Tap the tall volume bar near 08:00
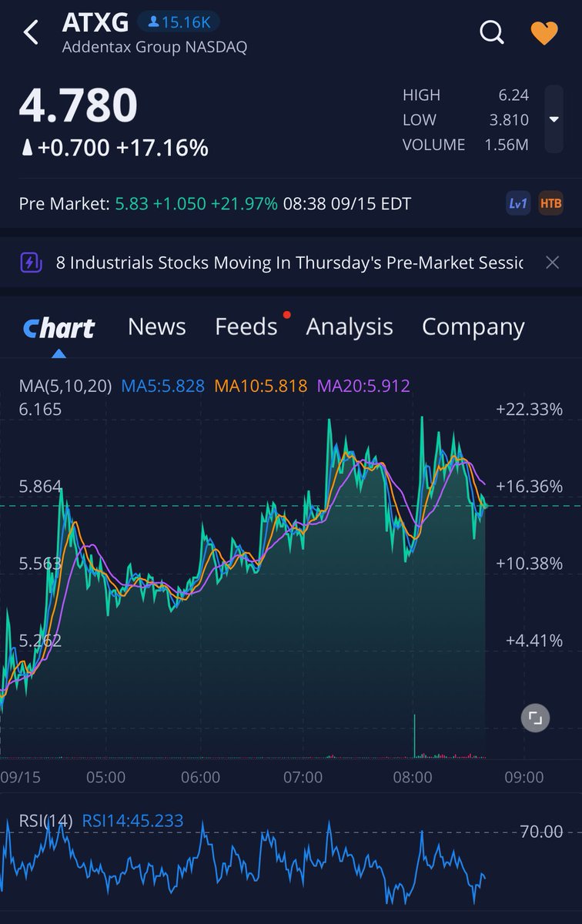Viewport: 582px width, 924px height. (414, 736)
